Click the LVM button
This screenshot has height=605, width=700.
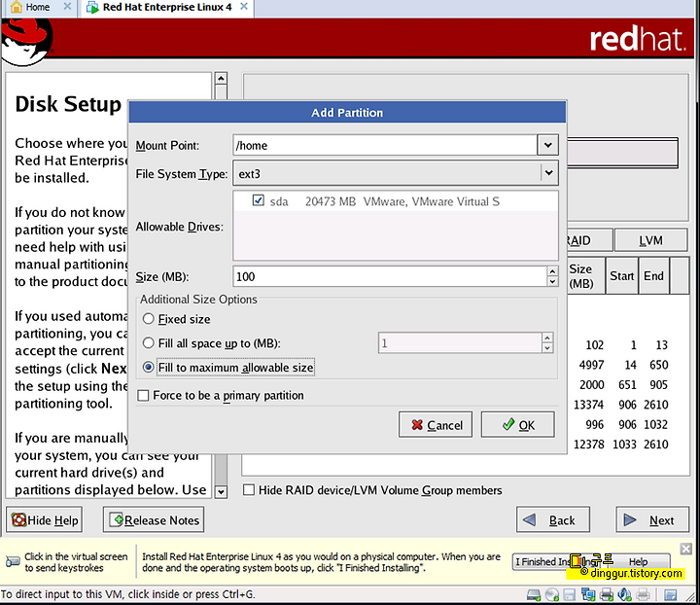tap(650, 240)
